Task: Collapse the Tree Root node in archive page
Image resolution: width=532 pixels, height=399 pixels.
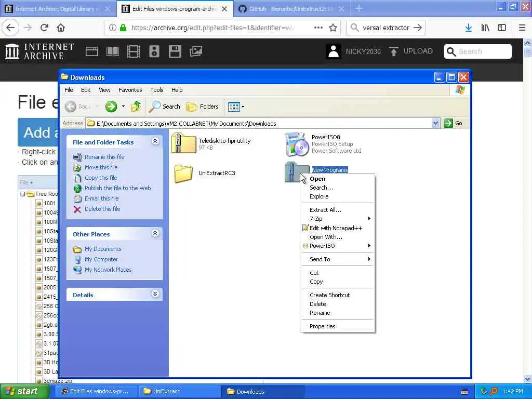Action: pos(22,194)
